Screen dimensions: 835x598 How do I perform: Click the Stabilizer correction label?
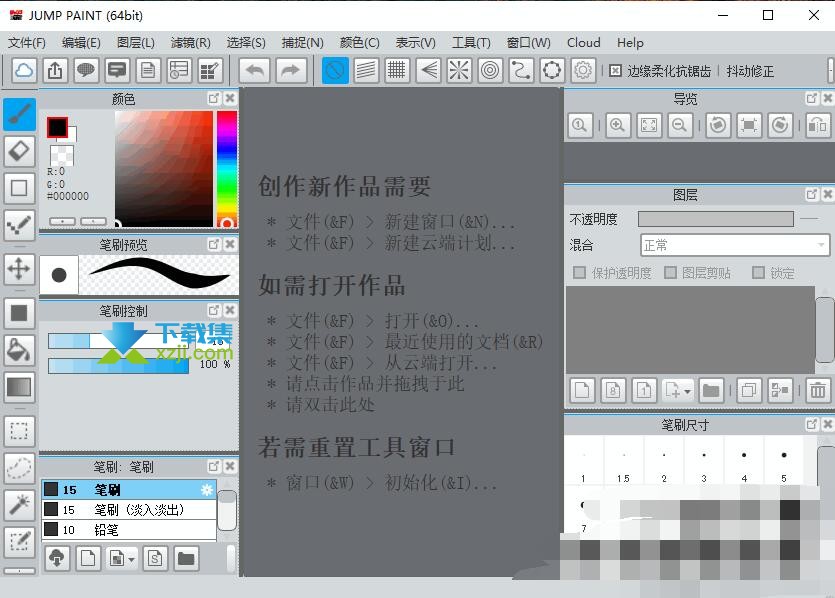pyautogui.click(x=750, y=71)
